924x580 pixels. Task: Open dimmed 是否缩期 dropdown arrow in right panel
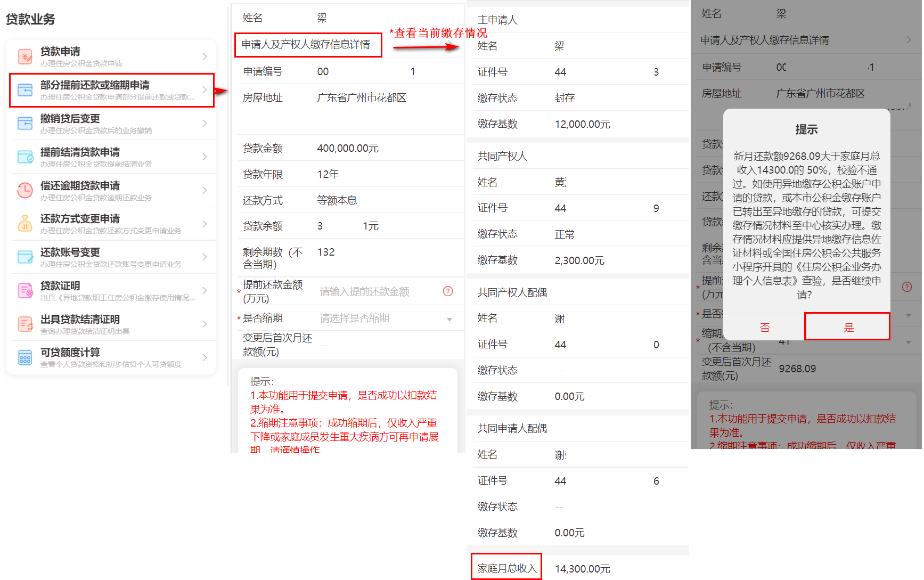tap(909, 315)
